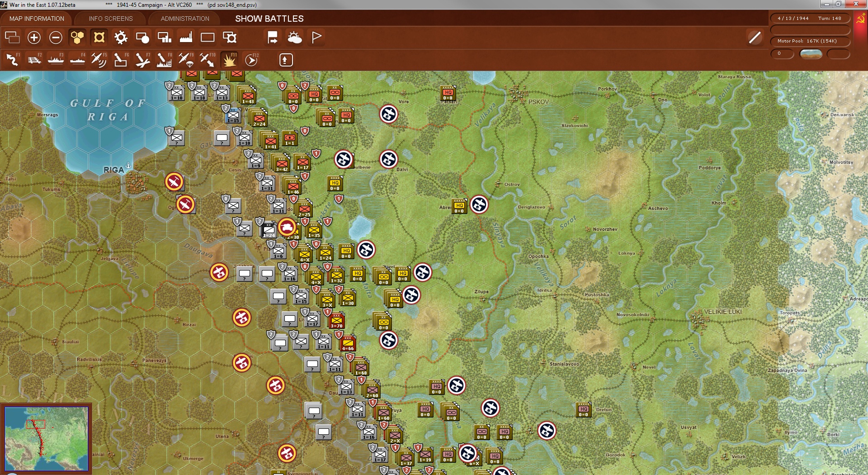The image size is (868, 475).
Task: Click the F12 end turn icon
Action: [251, 60]
